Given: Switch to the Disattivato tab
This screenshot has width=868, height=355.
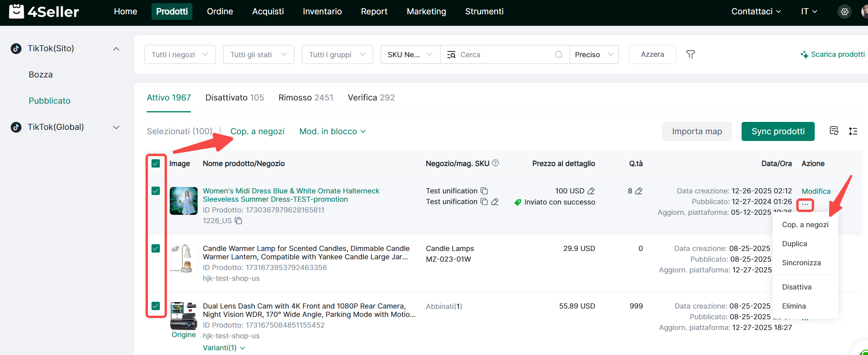Looking at the screenshot, I should coord(235,98).
